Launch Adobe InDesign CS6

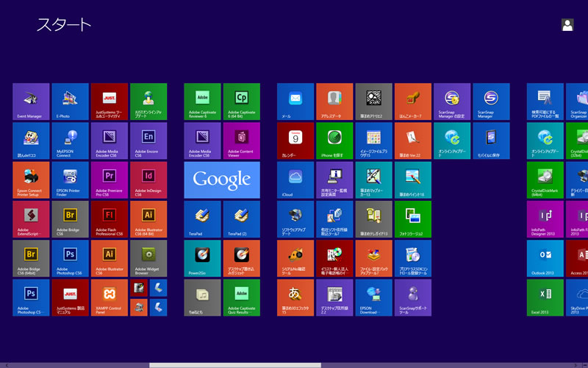pyautogui.click(x=148, y=180)
